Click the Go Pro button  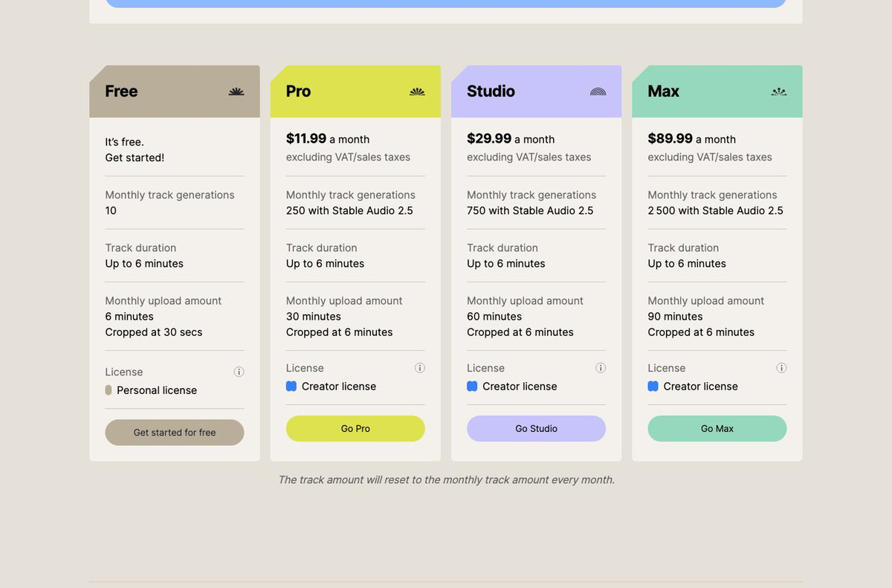coord(355,429)
